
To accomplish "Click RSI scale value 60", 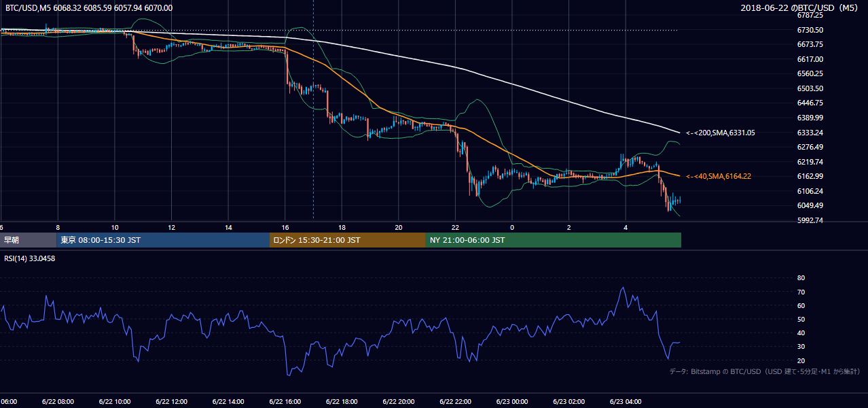I will point(801,305).
